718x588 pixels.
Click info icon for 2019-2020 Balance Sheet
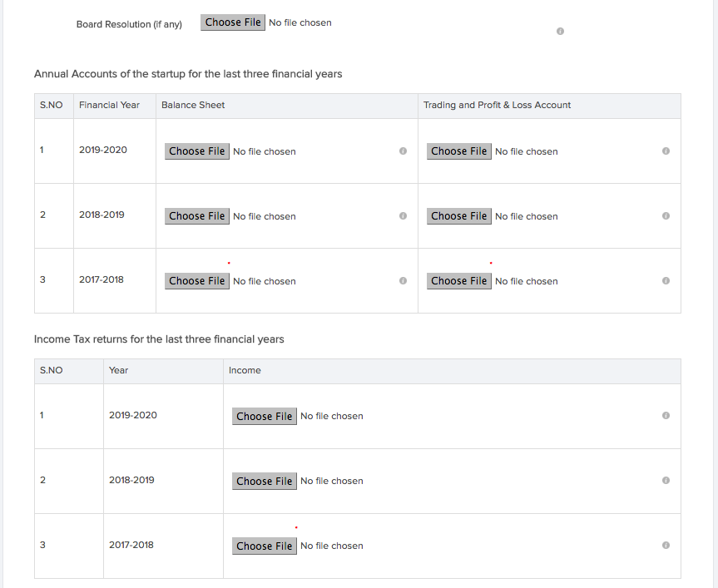coord(403,151)
